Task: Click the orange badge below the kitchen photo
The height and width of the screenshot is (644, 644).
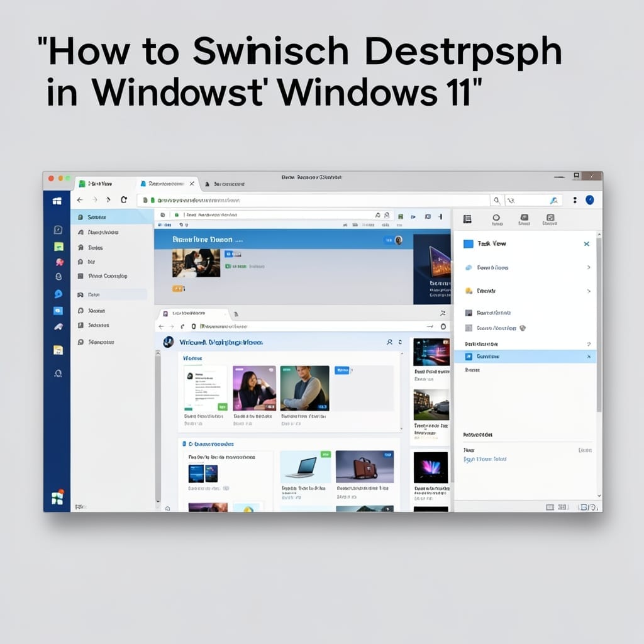Action: tap(178, 289)
